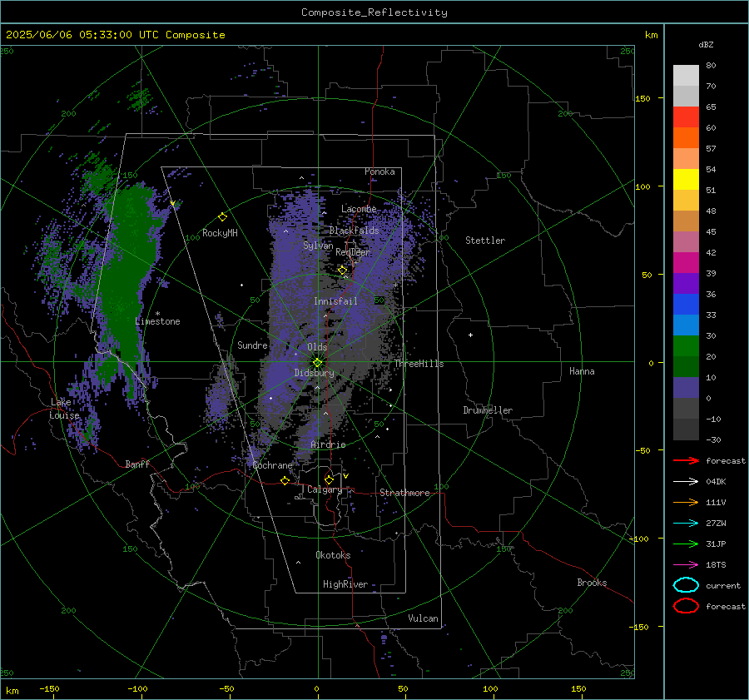Click the Calgary city label
The width and height of the screenshot is (749, 700).
point(325,489)
